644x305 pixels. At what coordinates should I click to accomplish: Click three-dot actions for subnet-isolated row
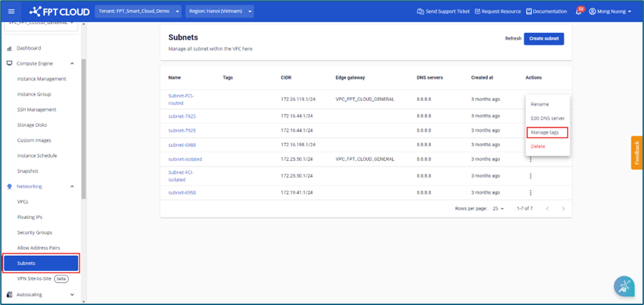point(530,159)
